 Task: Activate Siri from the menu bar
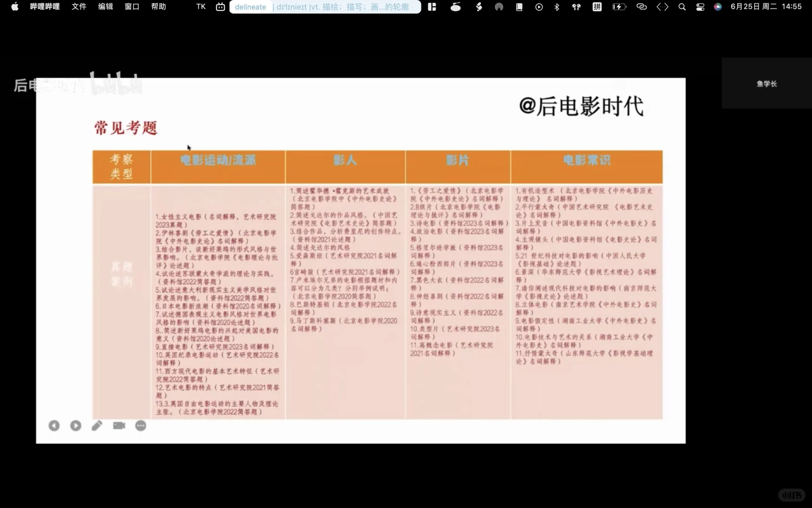718,7
